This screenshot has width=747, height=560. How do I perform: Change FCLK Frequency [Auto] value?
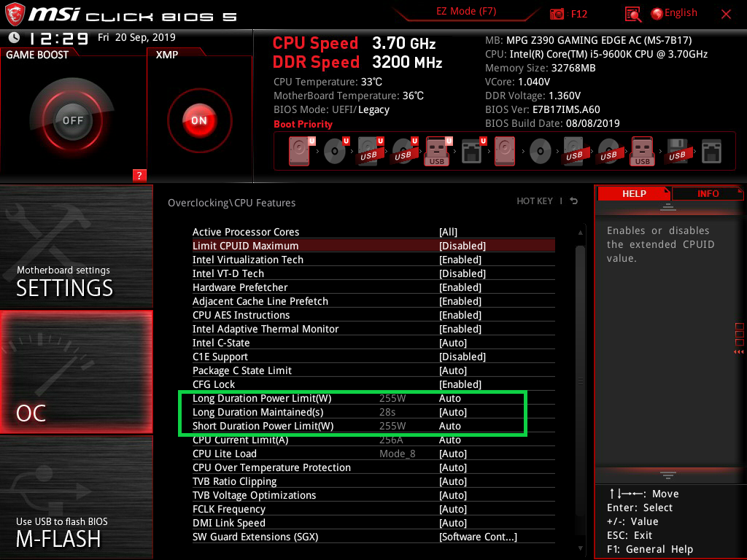373,509
